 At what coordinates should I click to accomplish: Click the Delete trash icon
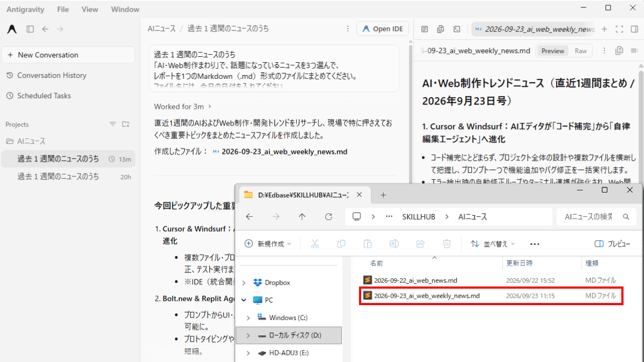(x=447, y=243)
